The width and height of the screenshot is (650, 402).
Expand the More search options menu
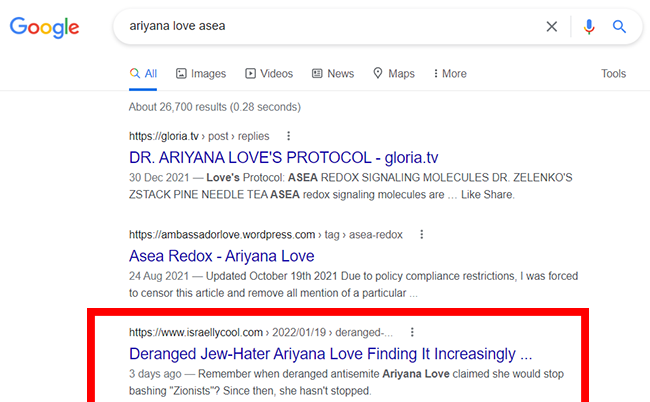450,74
